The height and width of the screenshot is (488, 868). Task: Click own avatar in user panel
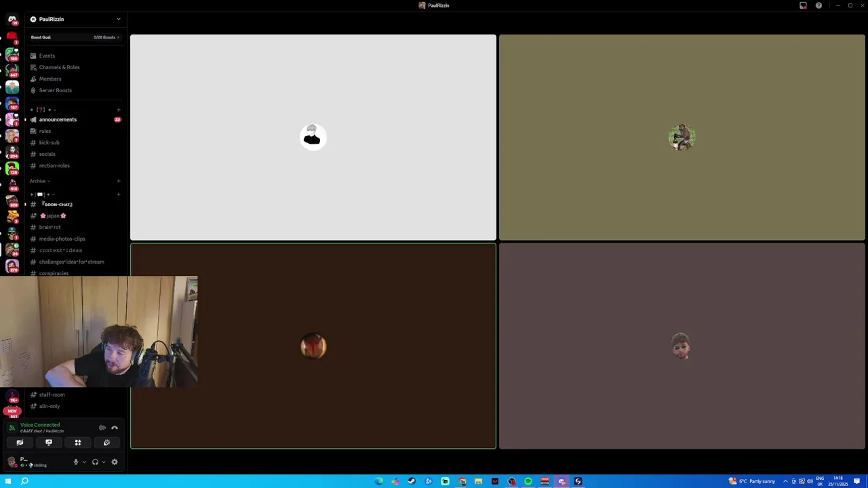pos(12,462)
